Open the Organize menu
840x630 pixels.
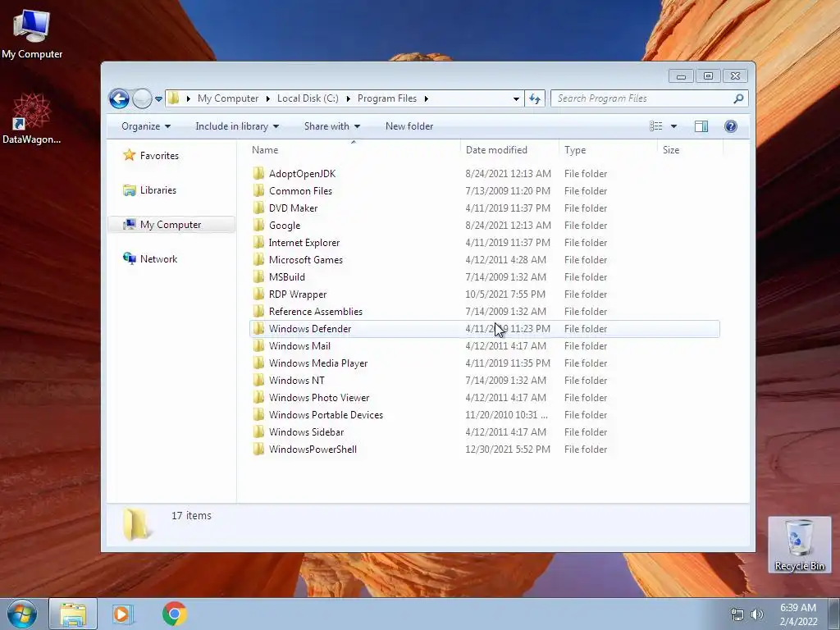click(x=146, y=126)
